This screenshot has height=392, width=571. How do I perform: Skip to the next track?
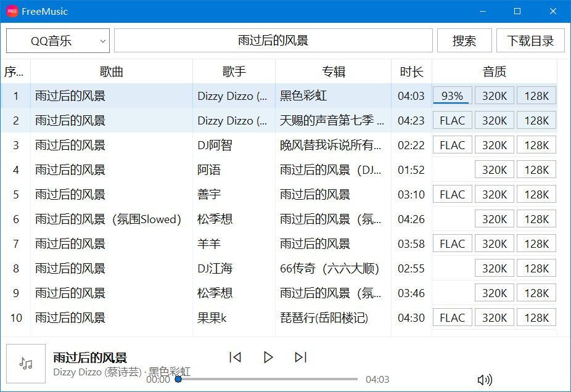pos(300,357)
